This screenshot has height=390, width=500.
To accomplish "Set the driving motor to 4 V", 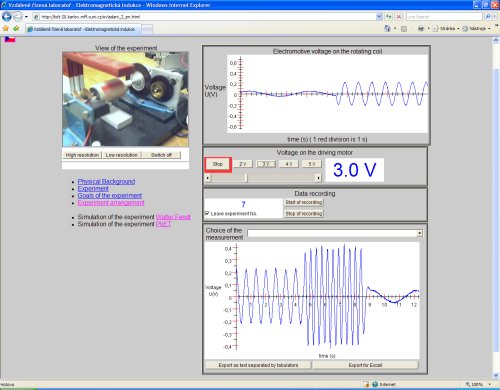I will [289, 164].
